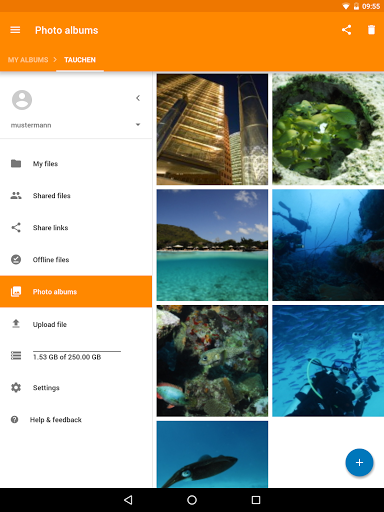The height and width of the screenshot is (512, 384).
Task: Click the user avatar icon
Action: coord(22,100)
